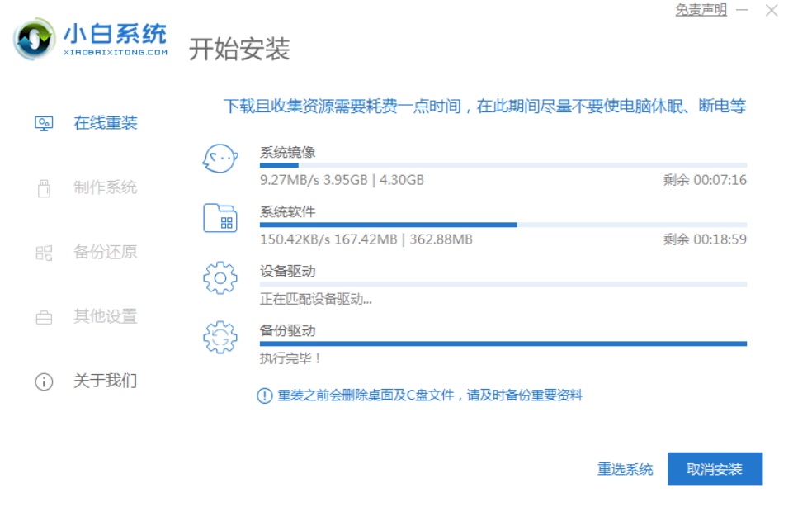Open 关于我们 sidebar section
Viewport: 812px width, 507px height.
point(106,381)
